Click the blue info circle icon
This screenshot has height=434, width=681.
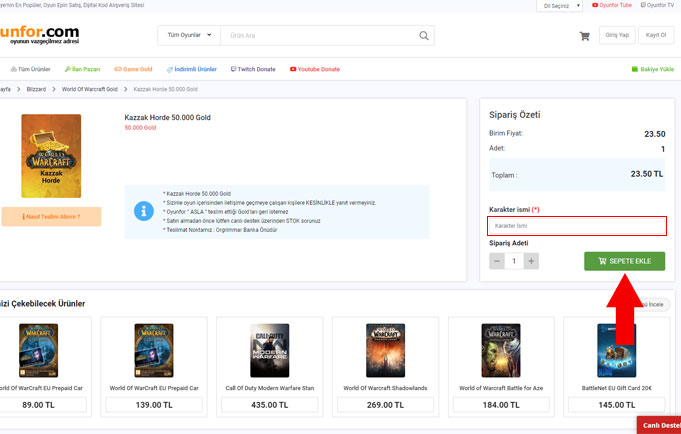143,211
